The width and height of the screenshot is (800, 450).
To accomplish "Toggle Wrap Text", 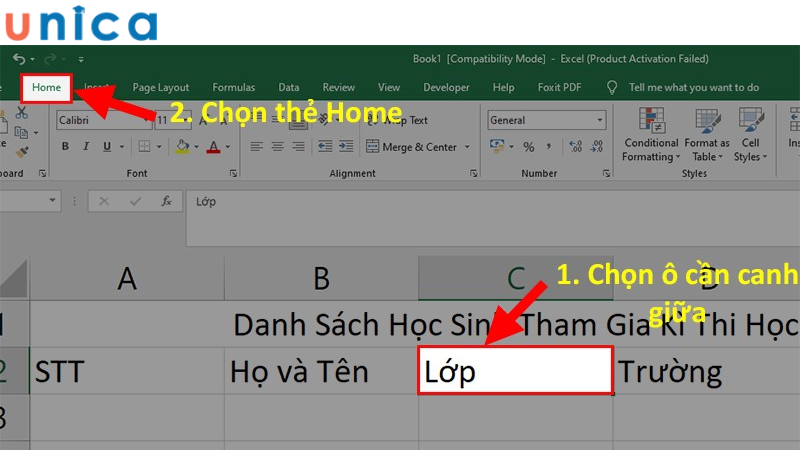I will [398, 120].
